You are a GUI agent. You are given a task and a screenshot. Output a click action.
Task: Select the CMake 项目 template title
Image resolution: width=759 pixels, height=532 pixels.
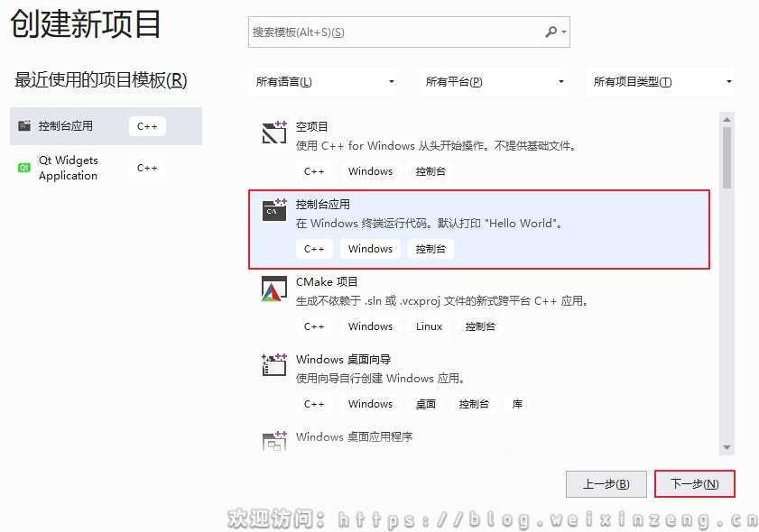coord(327,281)
